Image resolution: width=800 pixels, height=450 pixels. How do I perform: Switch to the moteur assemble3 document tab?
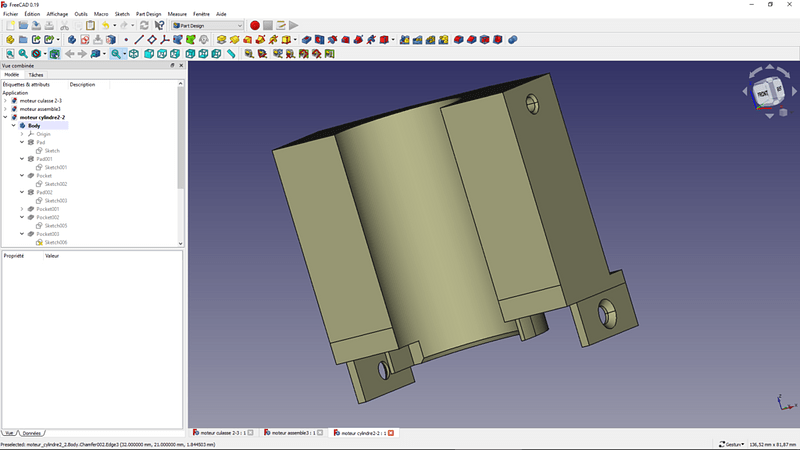[x=293, y=433]
